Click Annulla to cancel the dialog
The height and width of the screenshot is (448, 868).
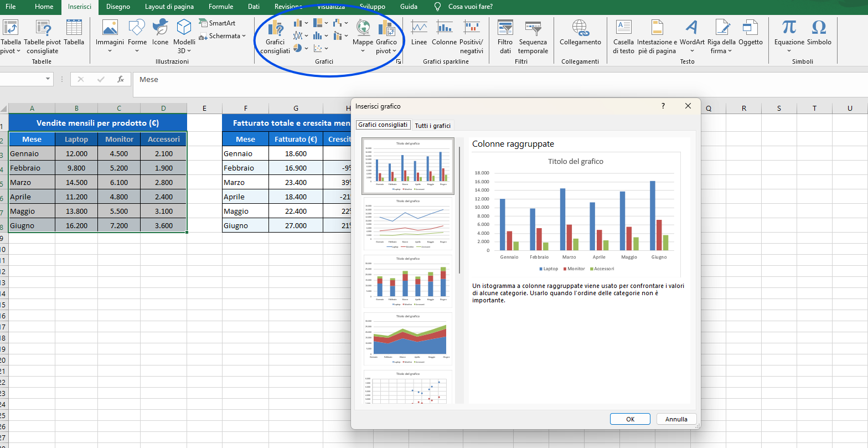(676, 419)
